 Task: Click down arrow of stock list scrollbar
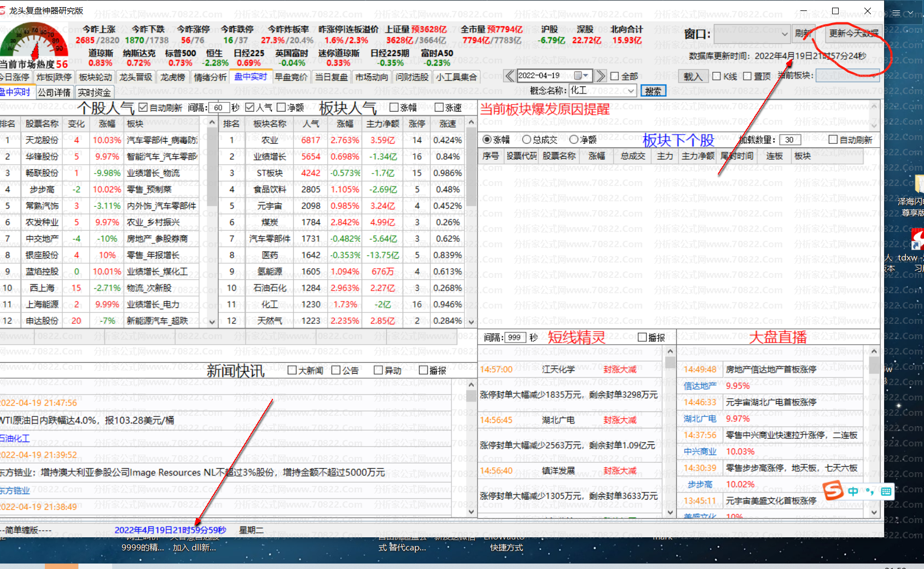point(212,322)
